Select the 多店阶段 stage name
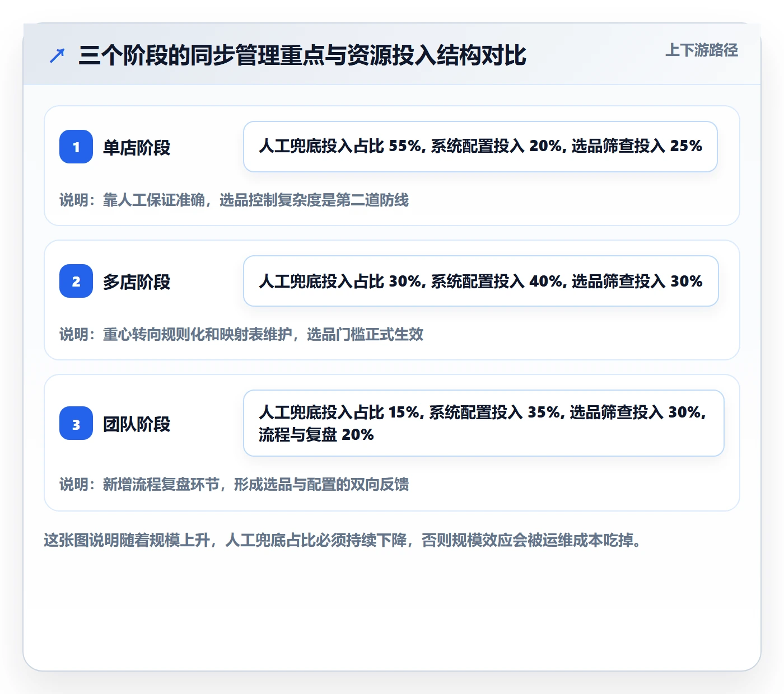This screenshot has height=694, width=784. (x=137, y=282)
